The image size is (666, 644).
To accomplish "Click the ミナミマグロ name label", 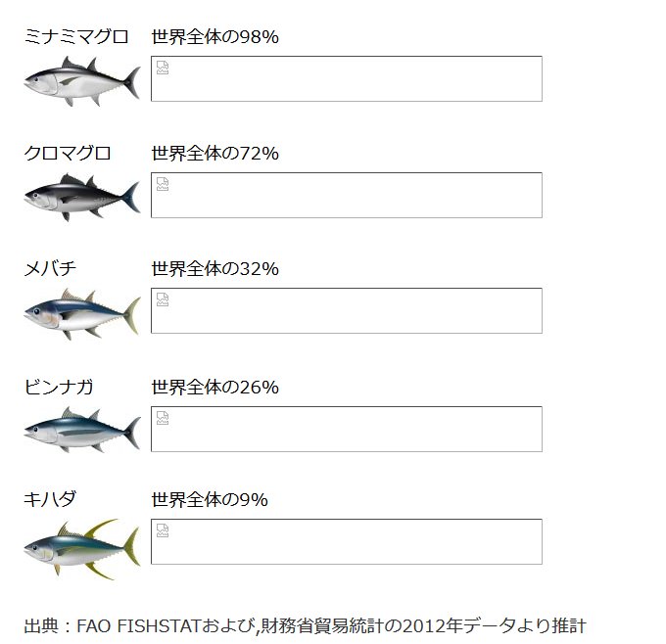I will [76, 37].
